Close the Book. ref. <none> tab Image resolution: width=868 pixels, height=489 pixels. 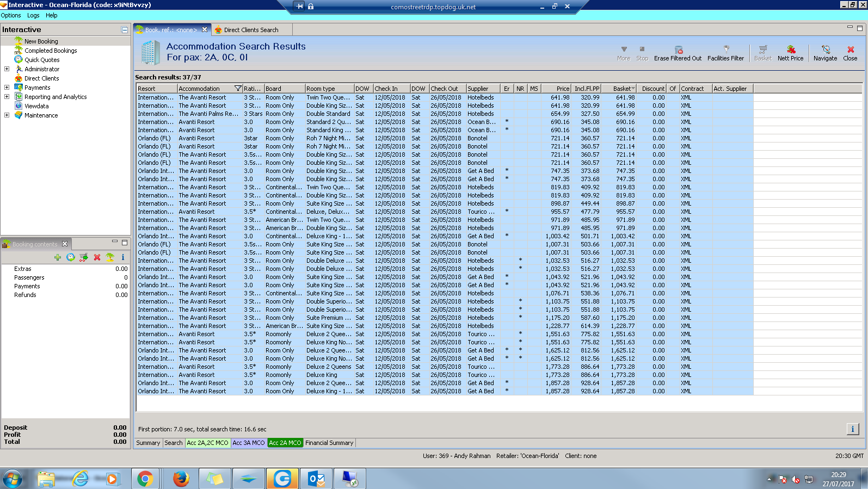205,30
